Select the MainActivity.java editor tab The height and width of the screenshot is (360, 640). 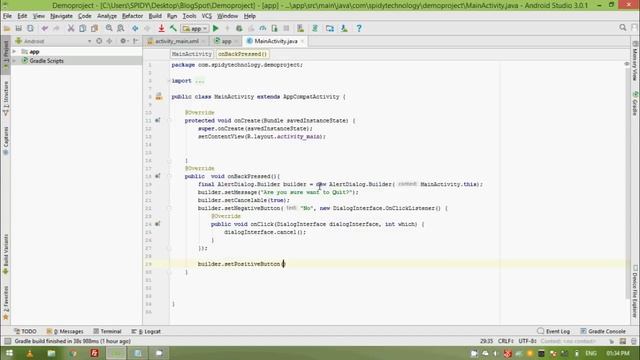pos(276,41)
